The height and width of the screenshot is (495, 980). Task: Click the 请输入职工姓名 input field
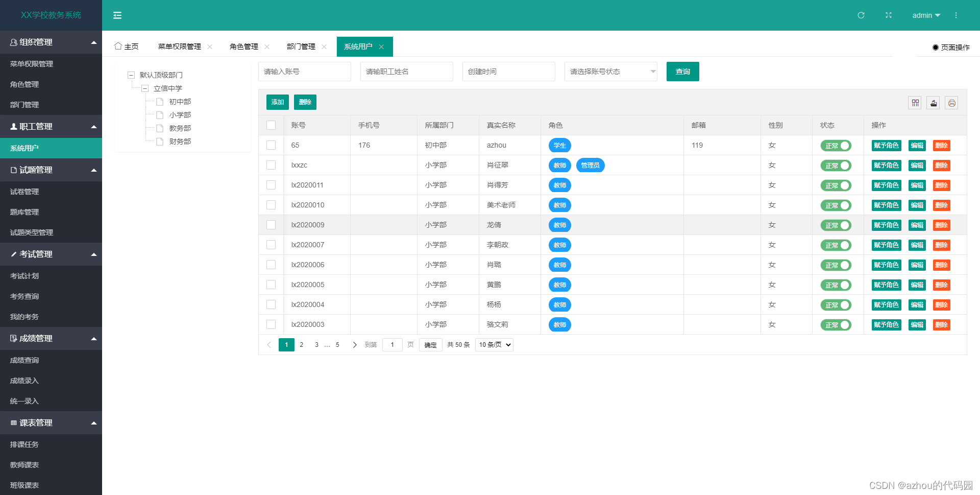click(x=407, y=72)
